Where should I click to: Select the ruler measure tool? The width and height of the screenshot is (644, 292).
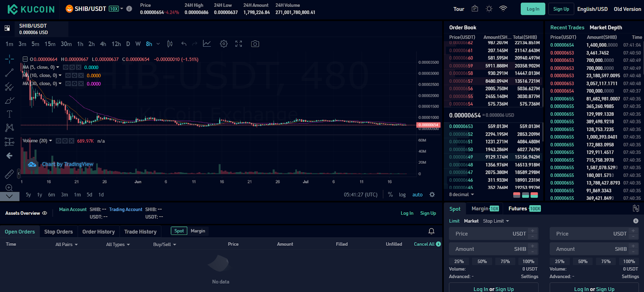[9, 174]
